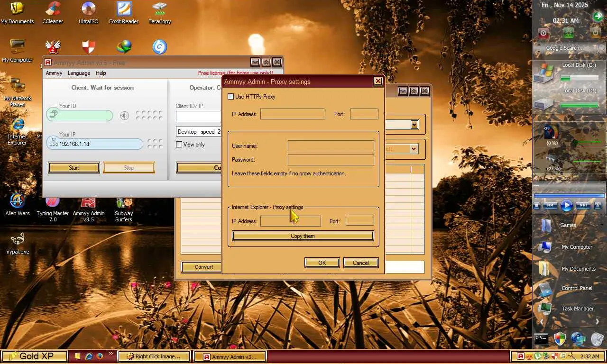Viewport: 607px width, 364px height.
Task: Open the Desktop speed dropdown
Action: pos(199,132)
